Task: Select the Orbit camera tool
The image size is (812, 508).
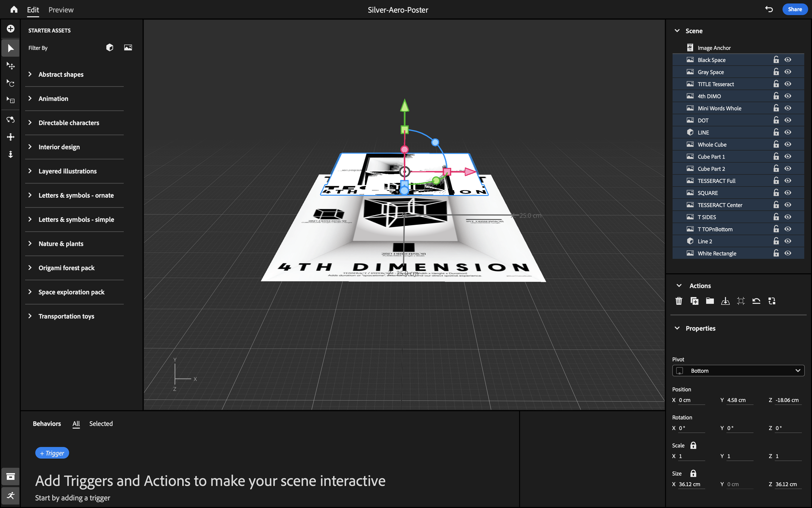Action: 10,120
